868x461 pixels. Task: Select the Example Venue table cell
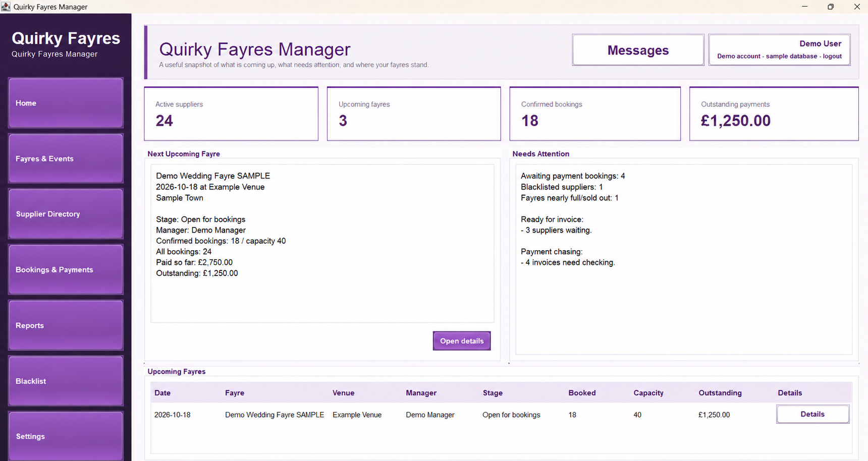click(357, 415)
